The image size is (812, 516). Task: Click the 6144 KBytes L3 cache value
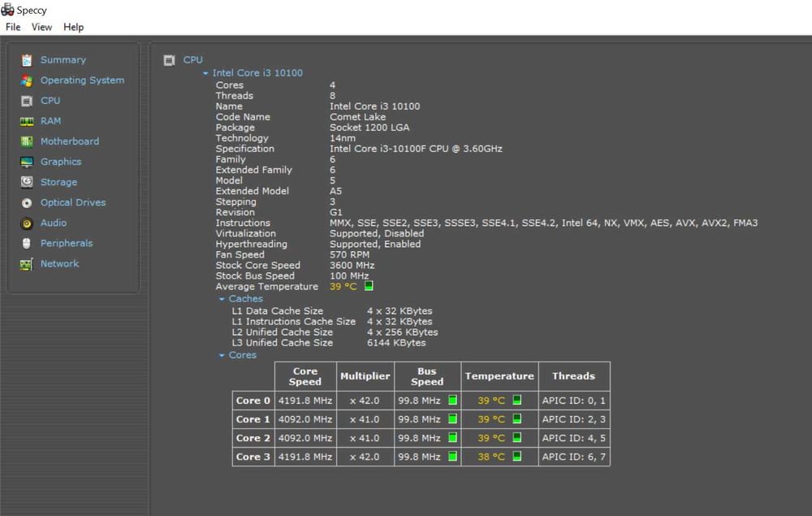396,343
